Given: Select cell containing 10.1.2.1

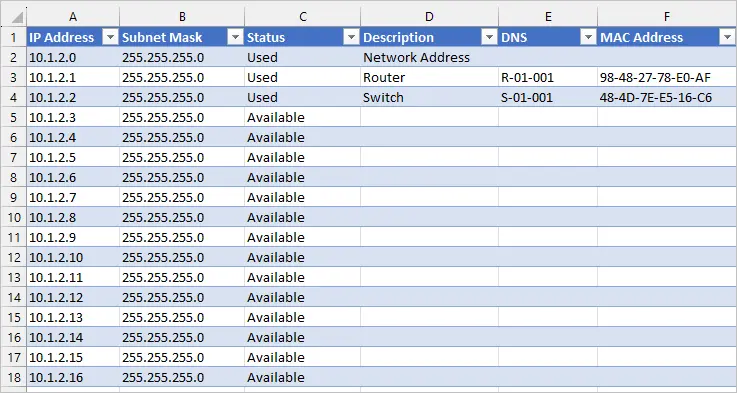Looking at the screenshot, I should click(x=73, y=77).
